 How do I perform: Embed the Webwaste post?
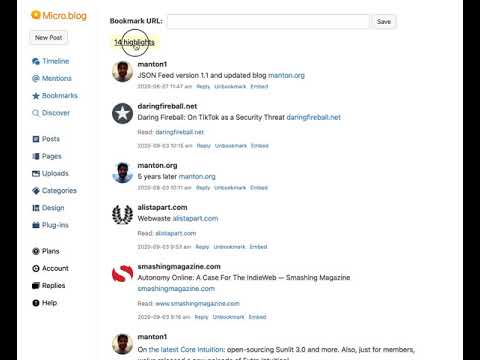[258, 247]
